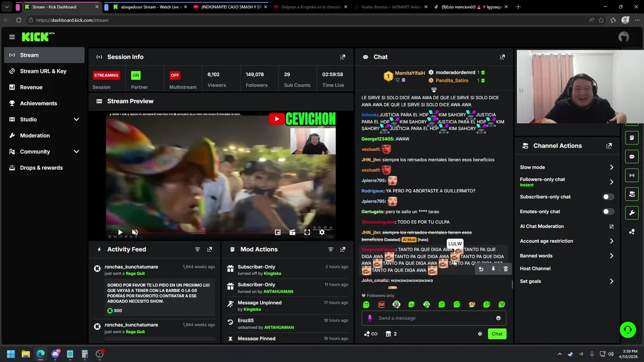Image resolution: width=644 pixels, height=362 pixels.
Task: Open Moderation in the sidebar
Action: pos(44,135)
